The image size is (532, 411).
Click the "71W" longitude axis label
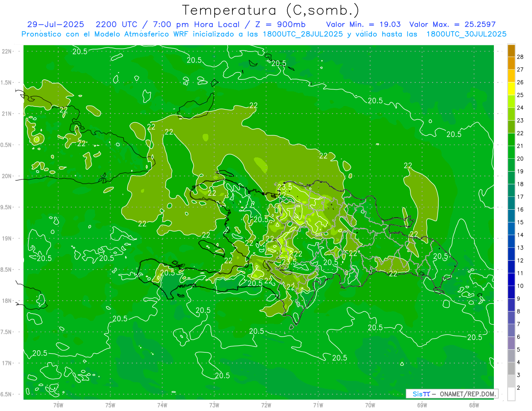point(318,405)
